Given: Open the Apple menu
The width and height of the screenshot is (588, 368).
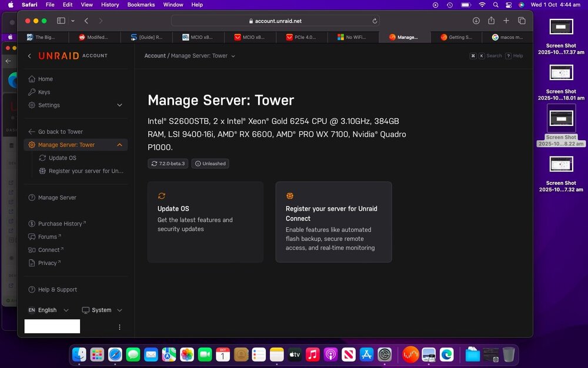Looking at the screenshot, I should point(11,5).
